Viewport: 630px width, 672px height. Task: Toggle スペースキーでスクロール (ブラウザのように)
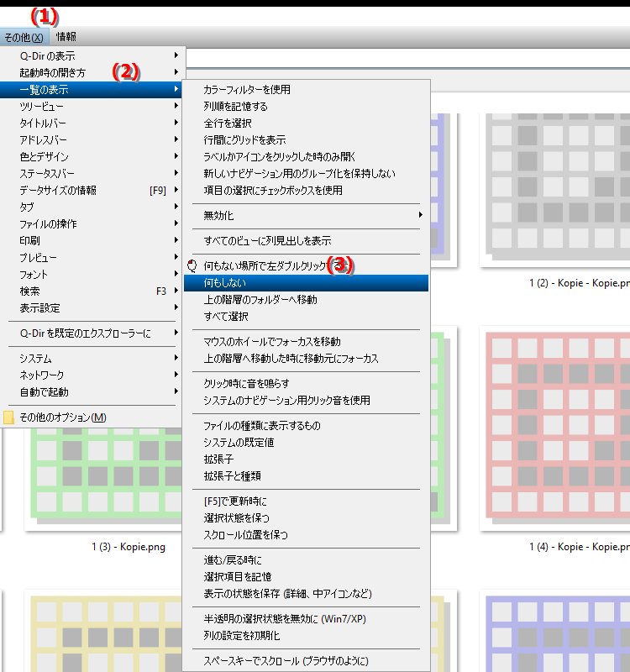point(306,661)
